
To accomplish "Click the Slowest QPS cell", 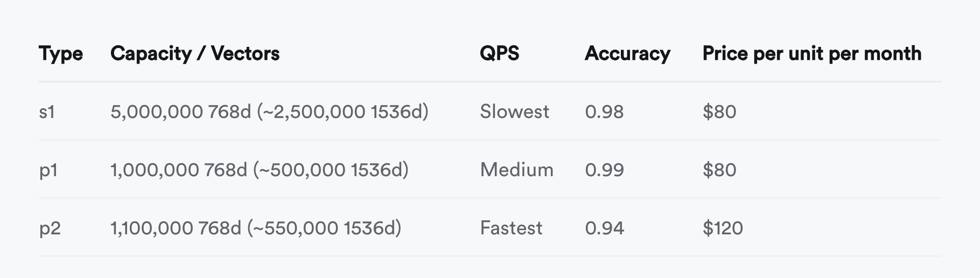I will [514, 112].
